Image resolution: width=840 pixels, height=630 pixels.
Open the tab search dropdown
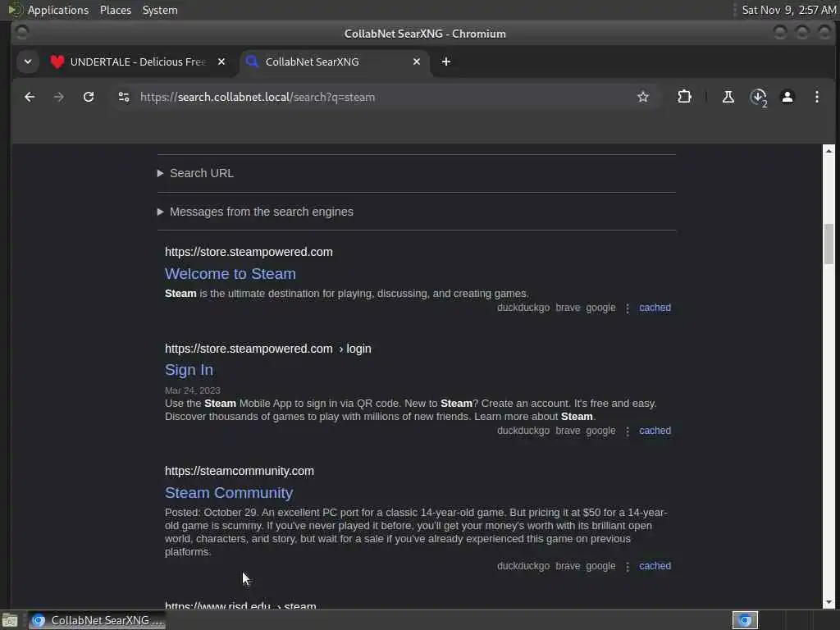28,62
